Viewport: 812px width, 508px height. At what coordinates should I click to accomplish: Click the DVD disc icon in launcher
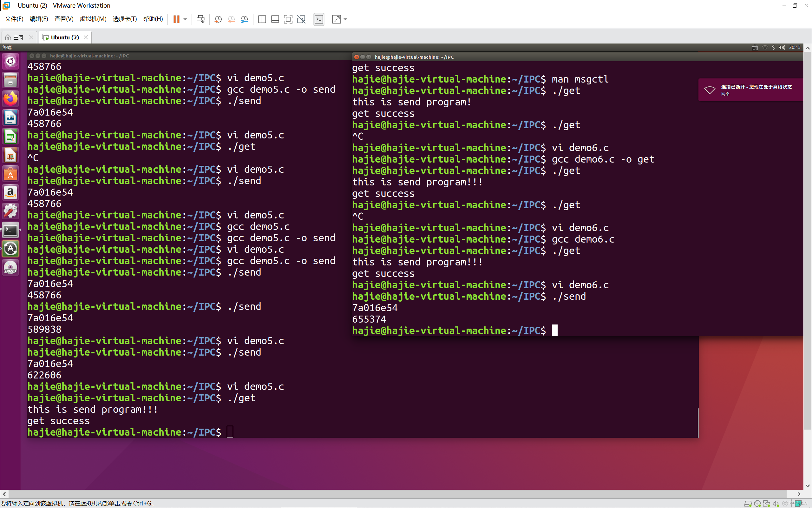click(x=10, y=268)
